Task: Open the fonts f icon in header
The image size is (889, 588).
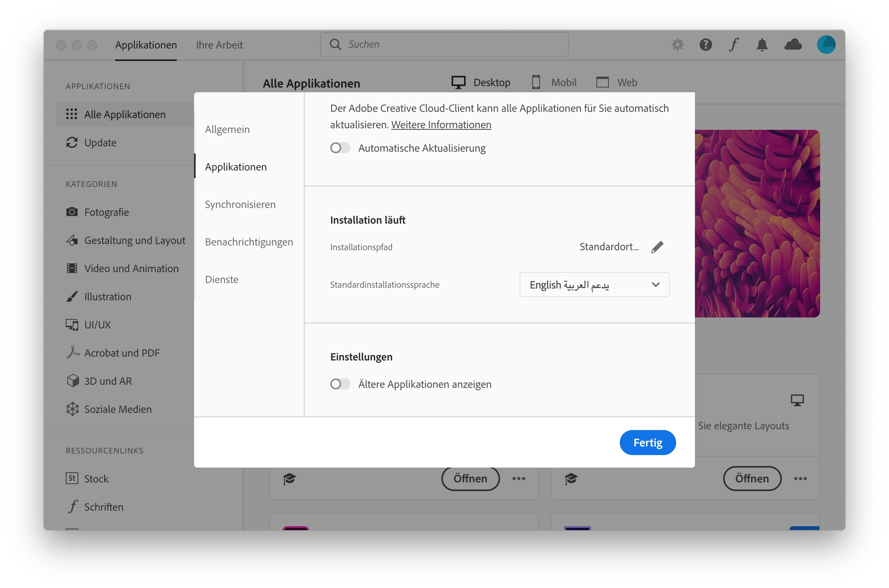Action: pos(734,45)
